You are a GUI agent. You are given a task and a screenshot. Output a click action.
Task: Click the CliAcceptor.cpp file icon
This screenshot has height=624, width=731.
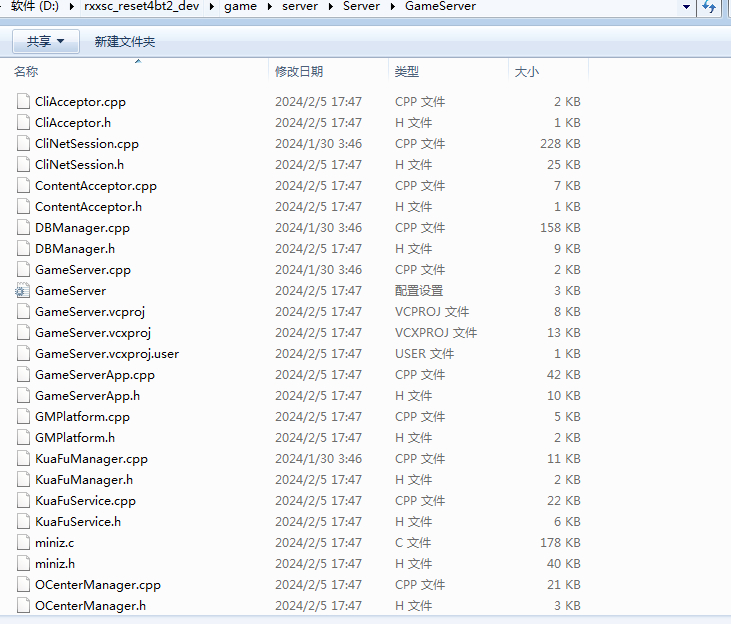24,102
